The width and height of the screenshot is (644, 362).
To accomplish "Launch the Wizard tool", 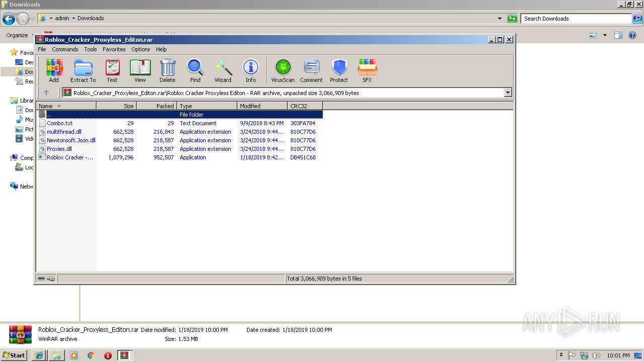I will point(223,70).
